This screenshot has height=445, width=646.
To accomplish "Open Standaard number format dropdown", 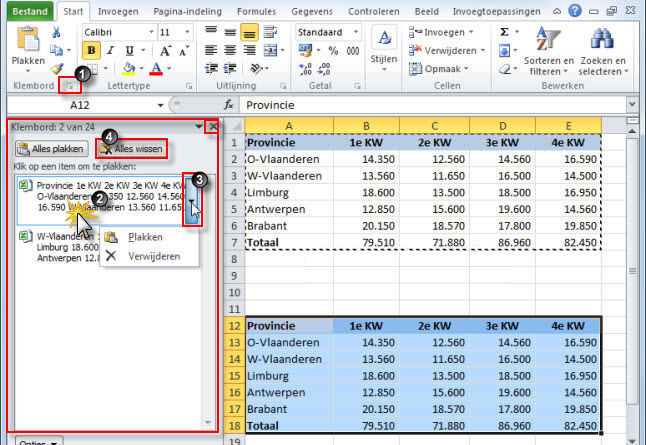I will point(356,32).
